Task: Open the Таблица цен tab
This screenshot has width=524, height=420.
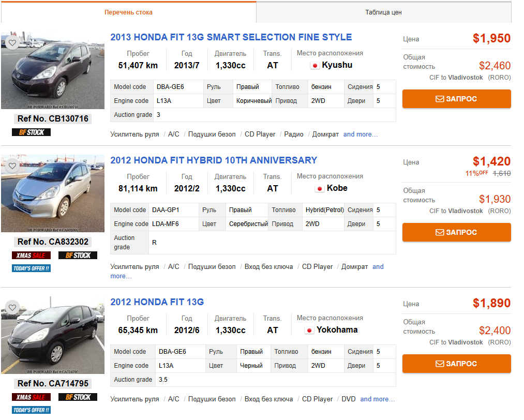Action: pos(383,12)
